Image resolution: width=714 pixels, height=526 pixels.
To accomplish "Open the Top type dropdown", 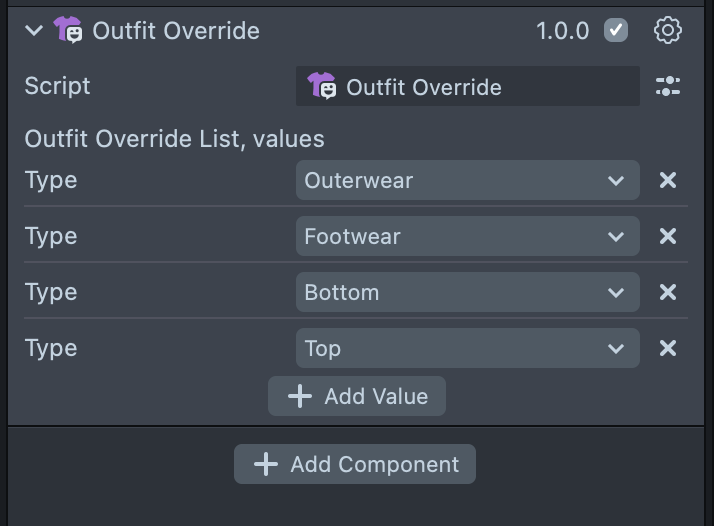I will pyautogui.click(x=467, y=348).
